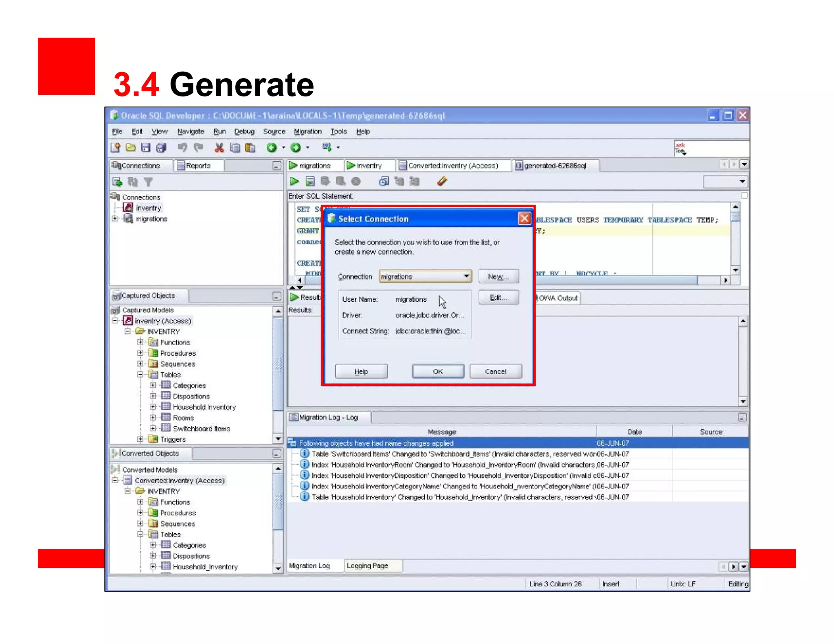Click the ask Tom search field
Image resolution: width=834 pixels, height=644 pixels.
[x=711, y=148]
